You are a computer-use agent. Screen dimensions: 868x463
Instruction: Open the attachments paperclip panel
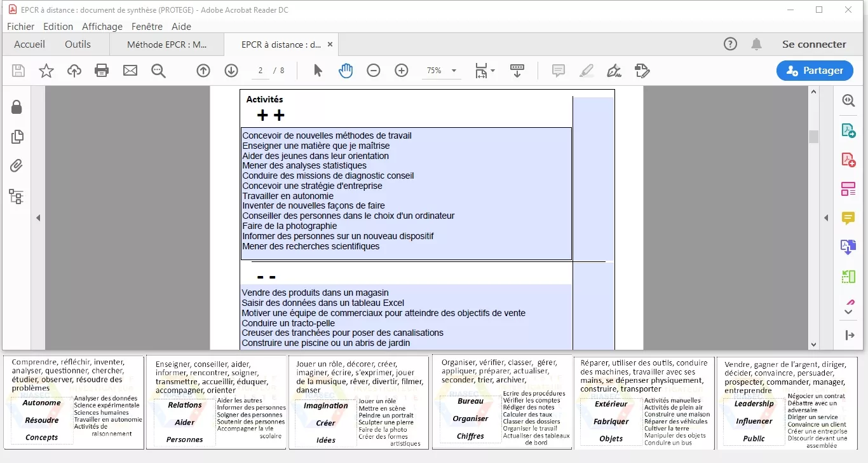[17, 166]
